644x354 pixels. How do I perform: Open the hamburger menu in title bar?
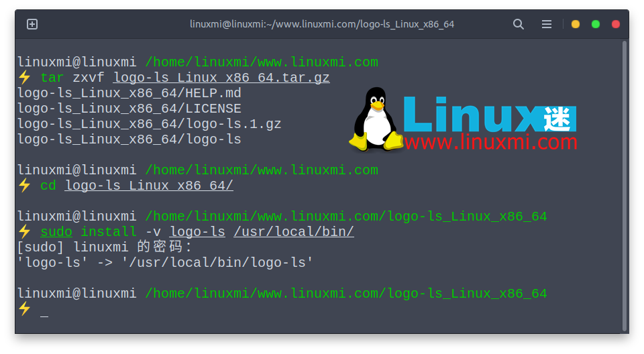[x=547, y=24]
